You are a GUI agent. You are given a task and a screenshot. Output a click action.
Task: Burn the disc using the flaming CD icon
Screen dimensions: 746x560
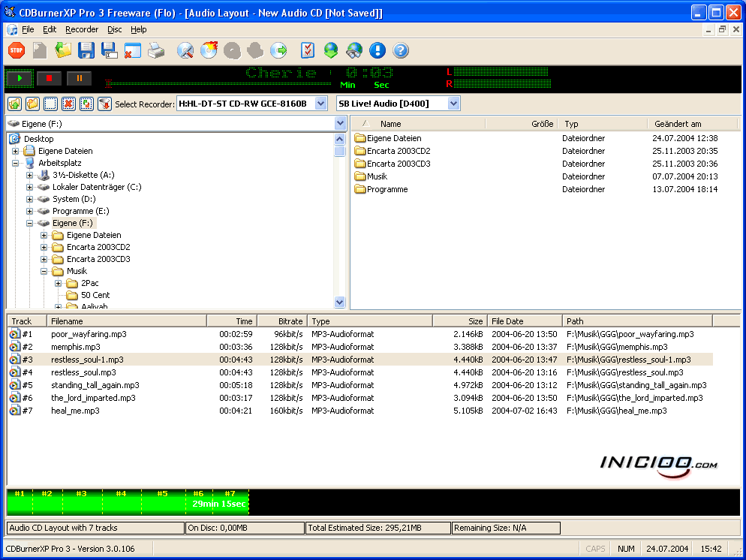tap(209, 50)
